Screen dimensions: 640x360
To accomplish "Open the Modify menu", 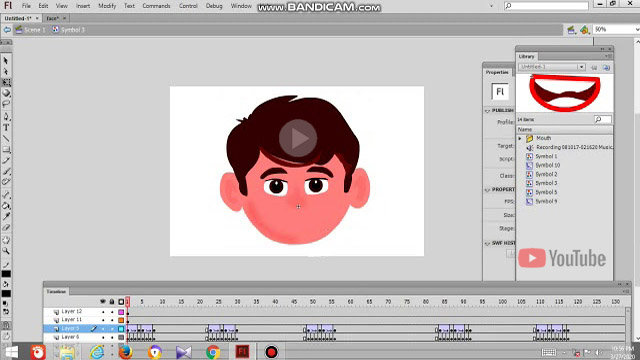I will 107,6.
